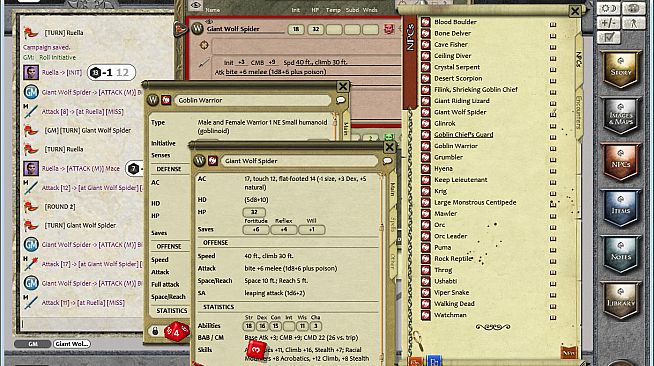
Task: Open the Goblin Chief's Guard NPC entry
Action: [463, 135]
